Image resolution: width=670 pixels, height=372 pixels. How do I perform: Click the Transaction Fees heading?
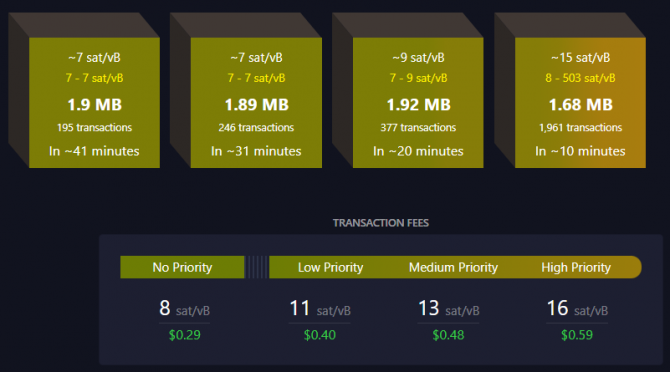pos(381,223)
